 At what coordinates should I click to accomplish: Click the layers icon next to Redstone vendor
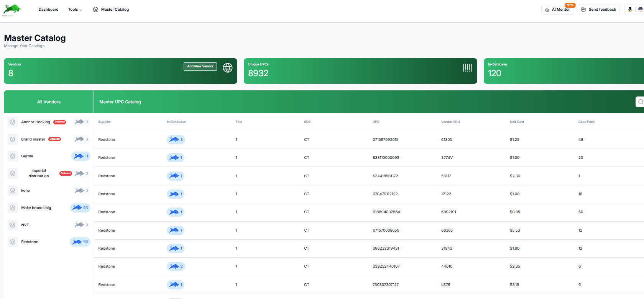pyautogui.click(x=13, y=242)
